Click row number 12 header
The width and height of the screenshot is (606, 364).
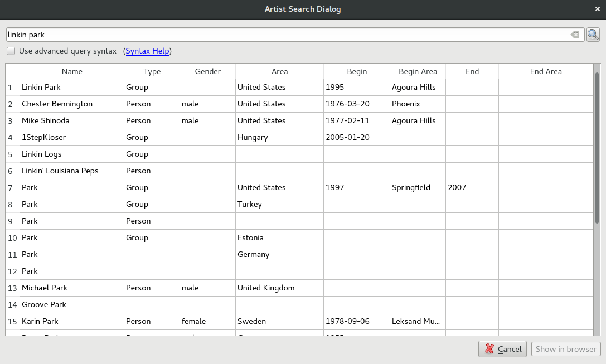point(12,271)
